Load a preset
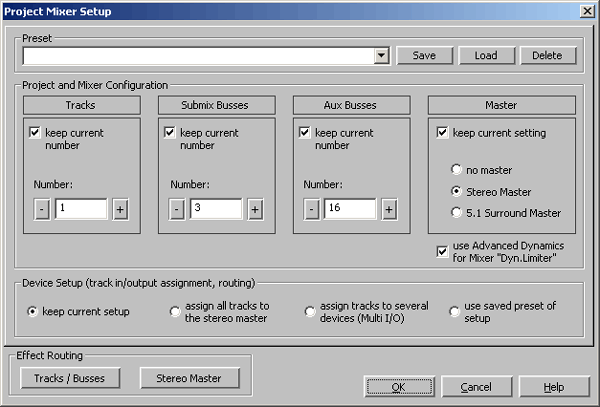The image size is (600, 407). pyautogui.click(x=486, y=56)
